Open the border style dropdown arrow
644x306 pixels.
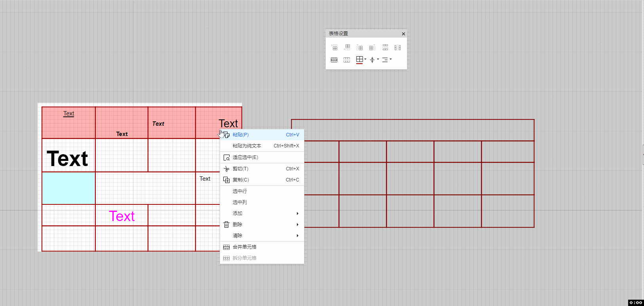365,59
